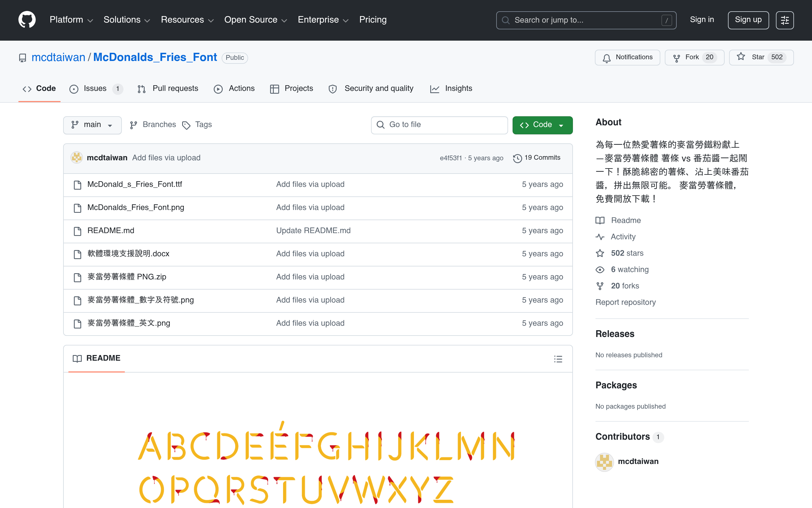Open the file named McDonald_s_Fries_Font.ttf
812x508 pixels.
[134, 184]
